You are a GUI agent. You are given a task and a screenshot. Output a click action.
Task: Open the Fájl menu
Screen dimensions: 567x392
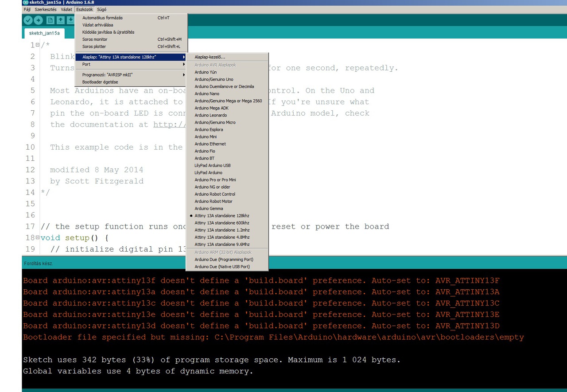(27, 9)
